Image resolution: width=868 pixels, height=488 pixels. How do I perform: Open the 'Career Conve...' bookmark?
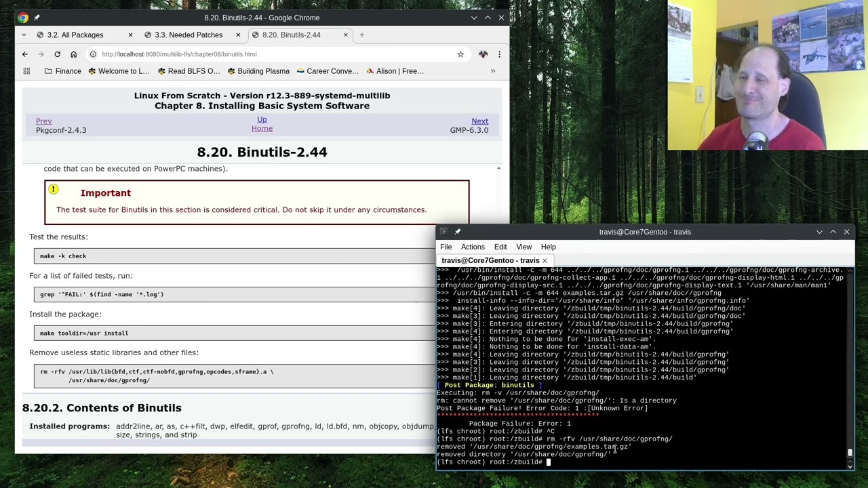pos(327,71)
